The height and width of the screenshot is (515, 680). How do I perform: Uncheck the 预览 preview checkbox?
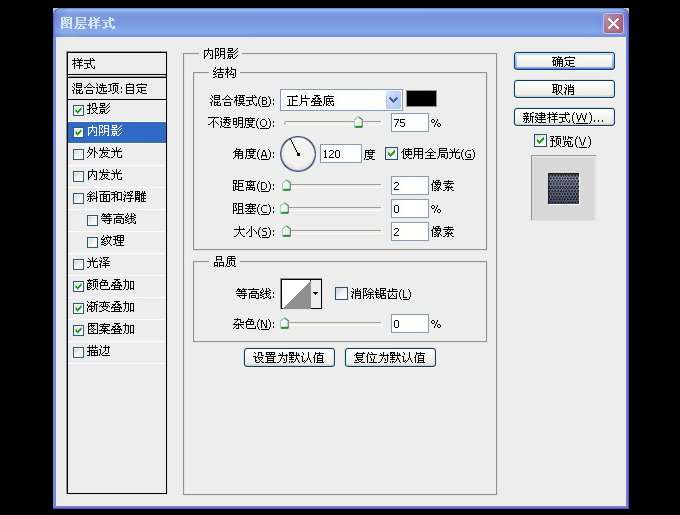[540, 141]
